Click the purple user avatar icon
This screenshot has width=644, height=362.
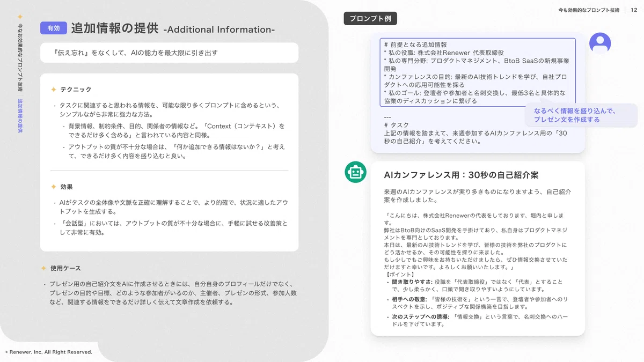point(600,43)
